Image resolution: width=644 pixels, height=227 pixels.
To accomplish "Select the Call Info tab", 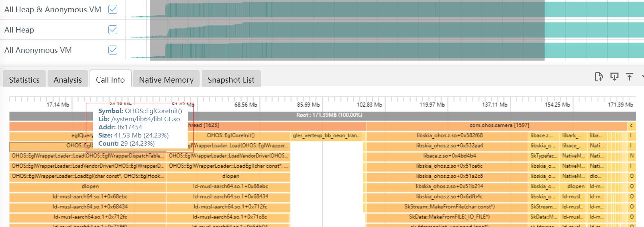I will [x=110, y=80].
